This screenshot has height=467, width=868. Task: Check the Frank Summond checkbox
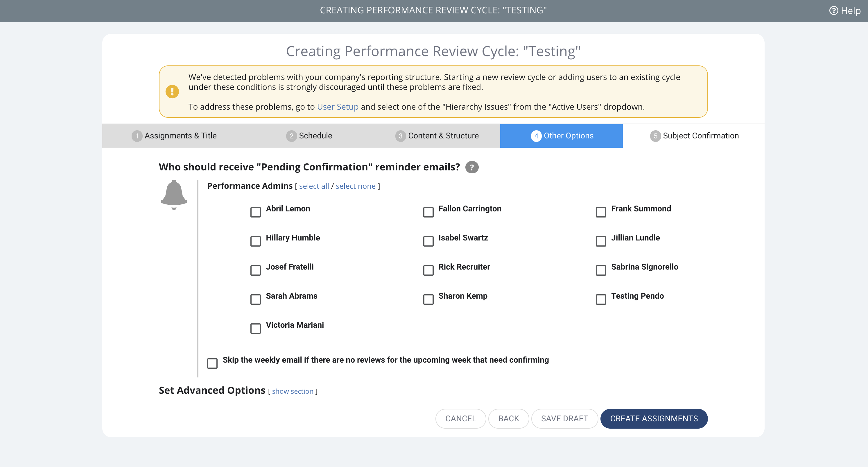(x=601, y=213)
